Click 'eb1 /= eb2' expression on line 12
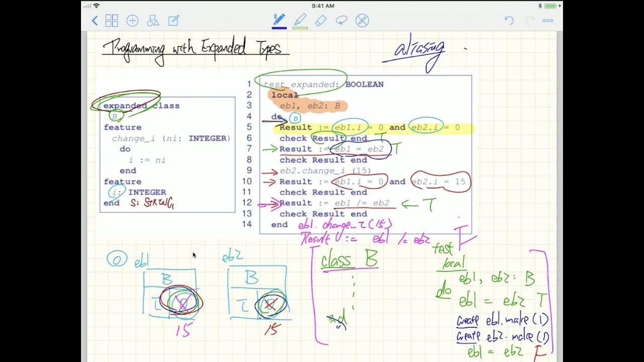 pyautogui.click(x=362, y=203)
